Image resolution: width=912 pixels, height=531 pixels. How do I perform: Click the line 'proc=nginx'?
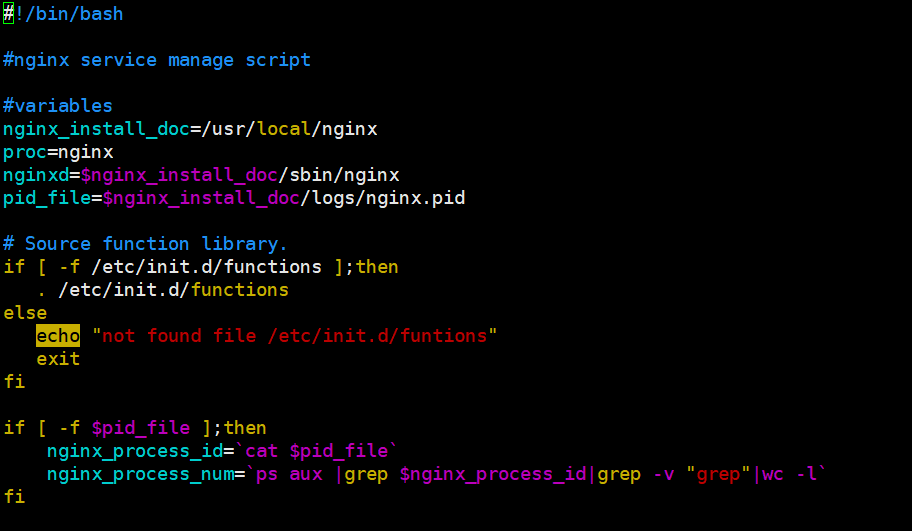(58, 152)
